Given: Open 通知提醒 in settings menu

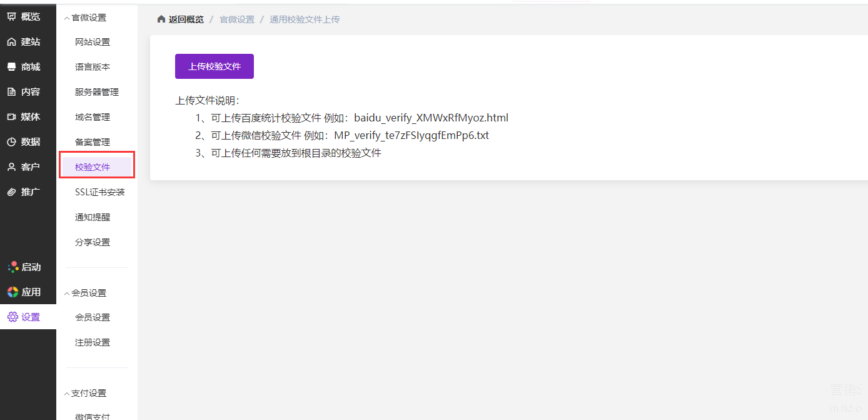Looking at the screenshot, I should coord(92,217).
